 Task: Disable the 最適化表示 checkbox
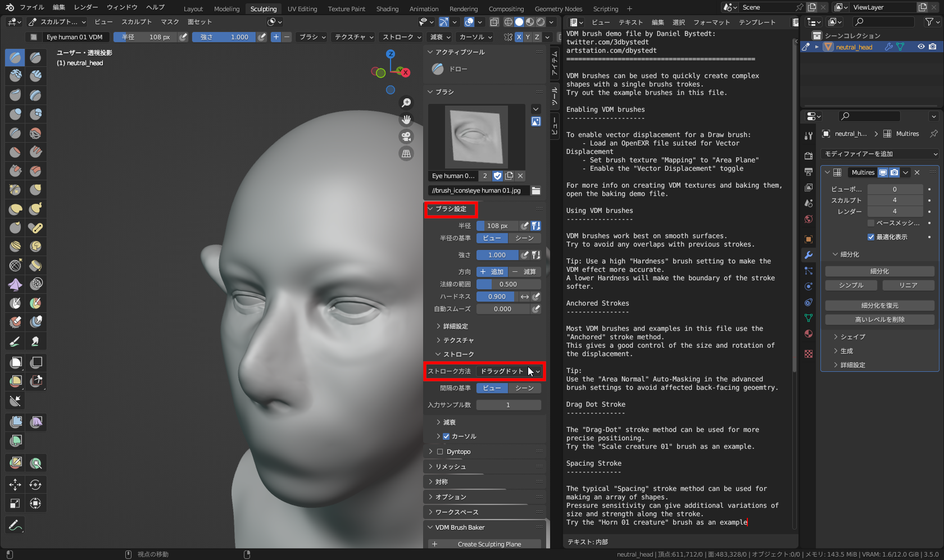[x=871, y=237]
